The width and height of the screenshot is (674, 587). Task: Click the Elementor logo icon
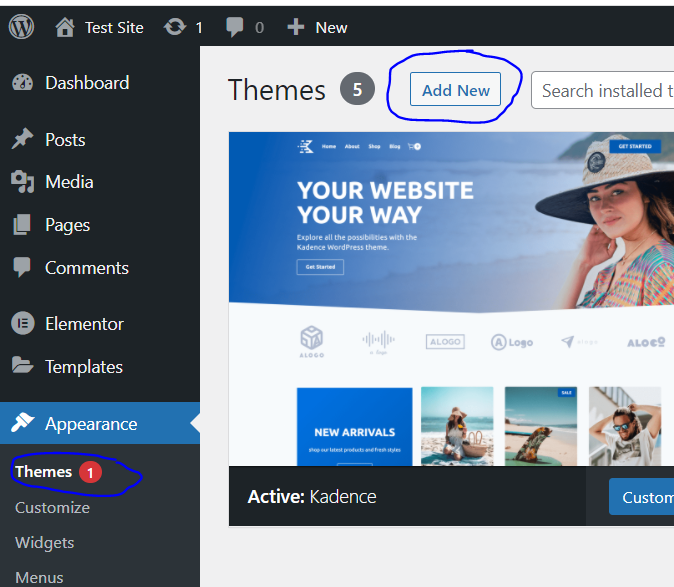(x=22, y=323)
